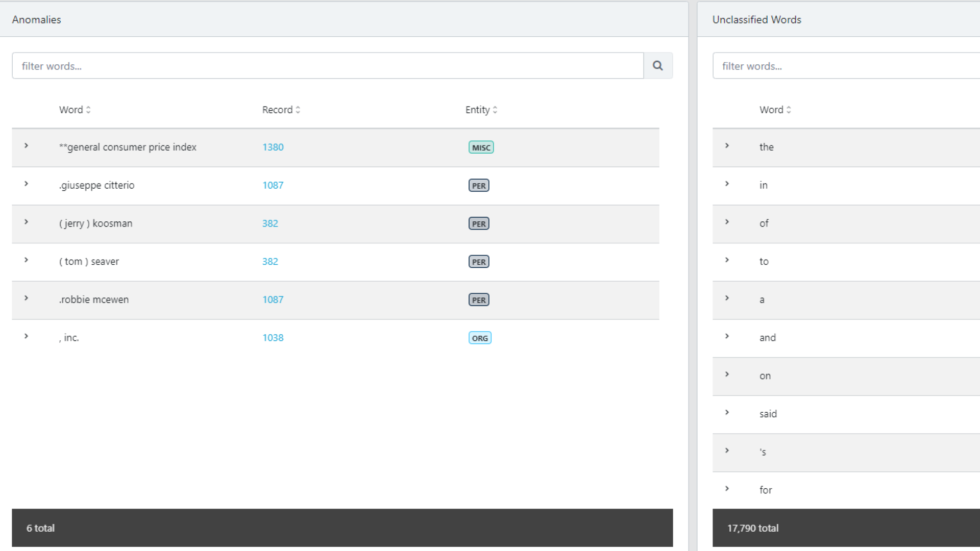Open record 1380 link

[x=273, y=147]
